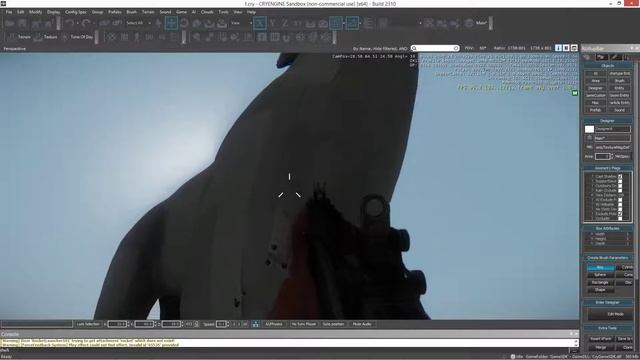Click the No Sync Player button
Image resolution: width=640 pixels, height=360 pixels.
pyautogui.click(x=303, y=324)
